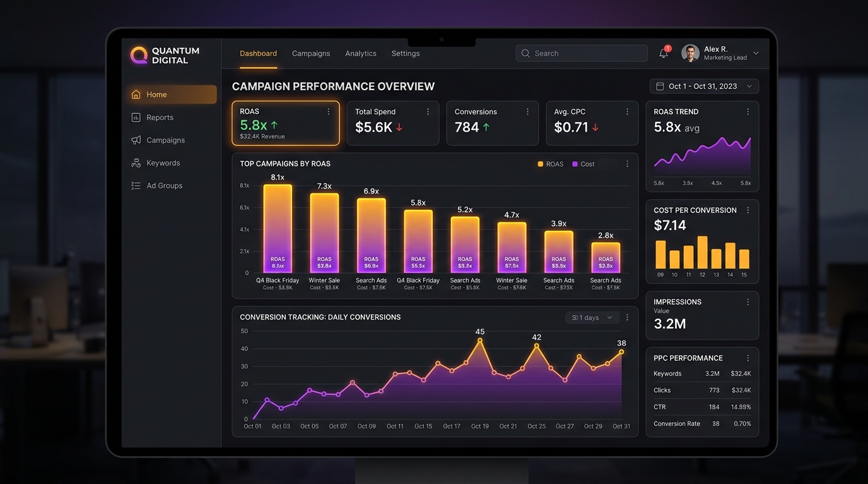This screenshot has width=868, height=484.
Task: Open the notifications bell icon
Action: coord(664,54)
